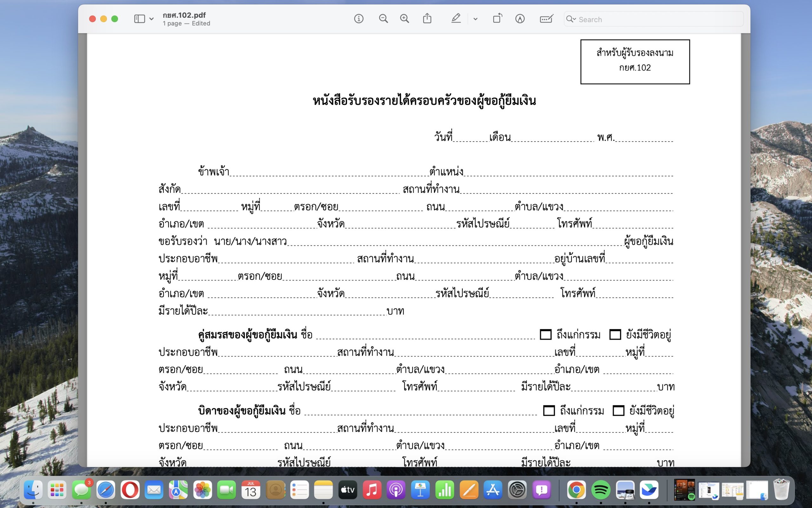
Task: Open Spotify from the Dock
Action: [600, 490]
